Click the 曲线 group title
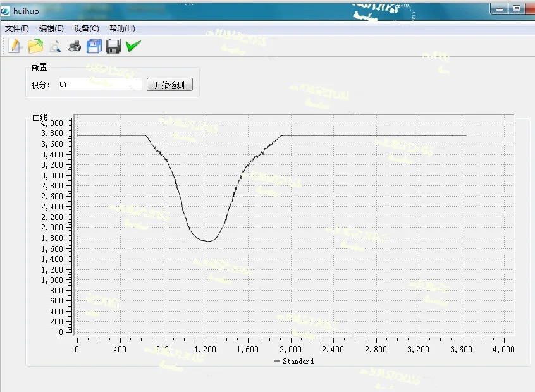 click(40, 118)
